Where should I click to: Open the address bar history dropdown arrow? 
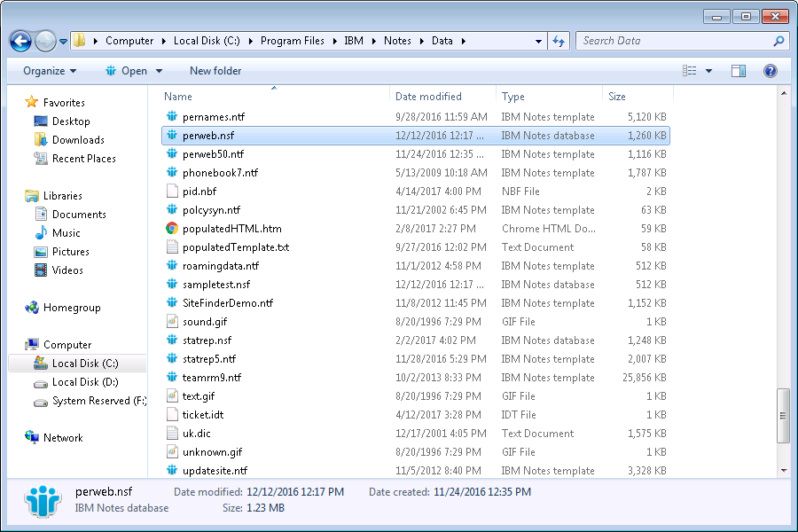538,41
